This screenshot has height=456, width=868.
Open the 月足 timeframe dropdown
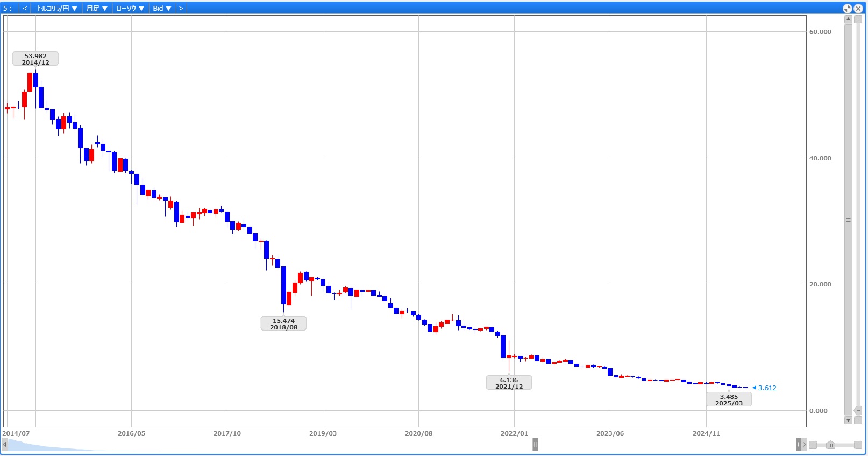(97, 8)
